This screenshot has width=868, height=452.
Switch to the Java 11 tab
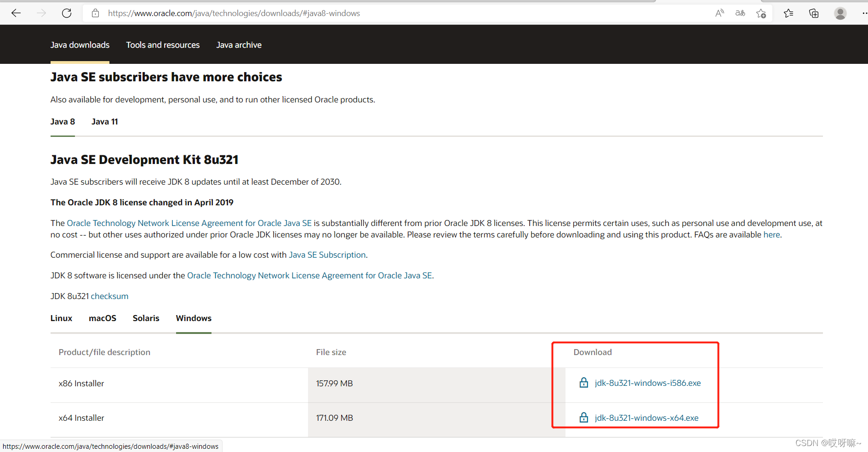105,122
